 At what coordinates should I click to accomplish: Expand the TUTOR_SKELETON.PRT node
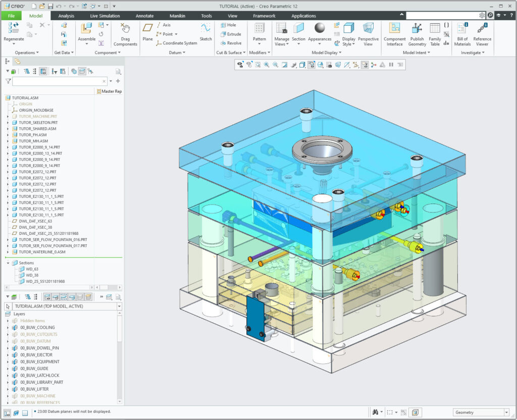click(8, 123)
